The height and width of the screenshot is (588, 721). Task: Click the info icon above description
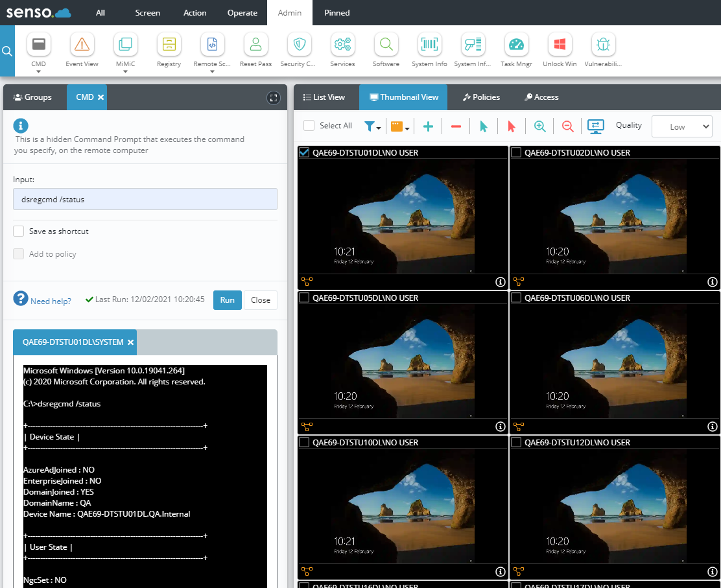pyautogui.click(x=21, y=126)
